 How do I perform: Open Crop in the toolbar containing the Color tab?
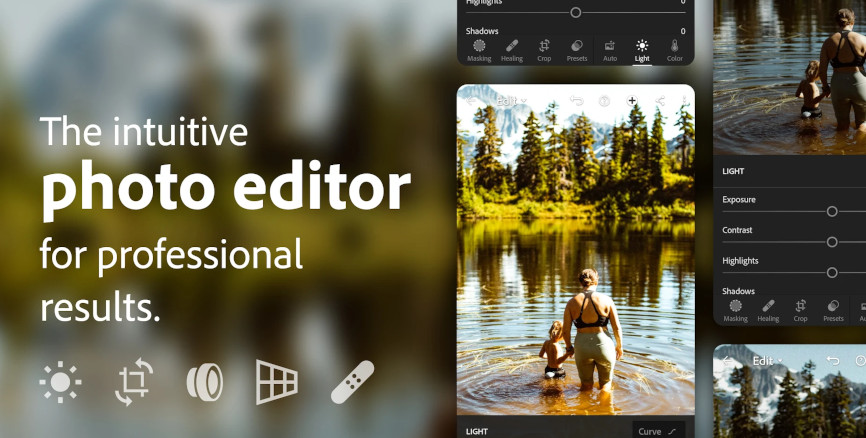[544, 50]
